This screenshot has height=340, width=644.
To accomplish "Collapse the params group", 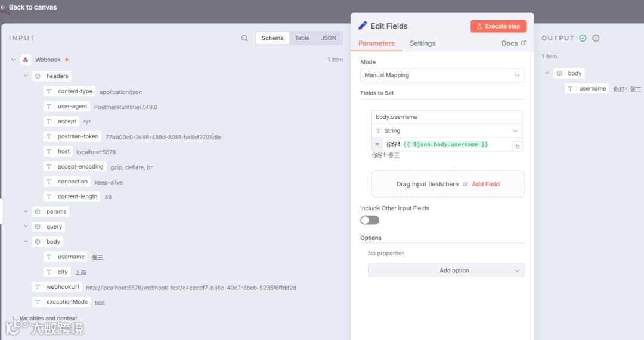I will [26, 211].
